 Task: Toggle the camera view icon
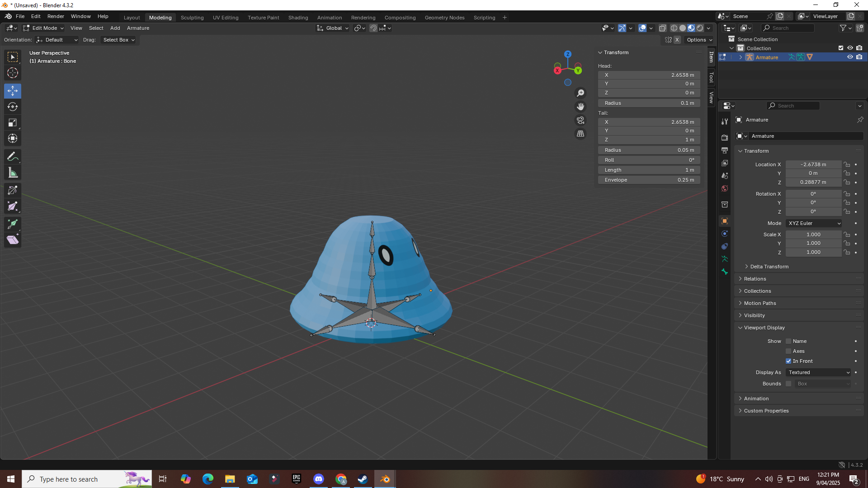[x=580, y=120]
